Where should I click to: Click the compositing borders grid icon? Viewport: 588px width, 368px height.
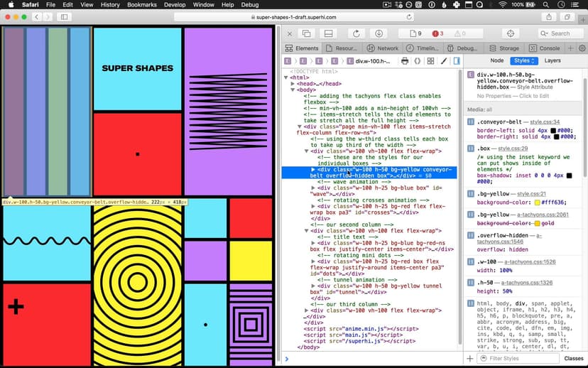[430, 61]
